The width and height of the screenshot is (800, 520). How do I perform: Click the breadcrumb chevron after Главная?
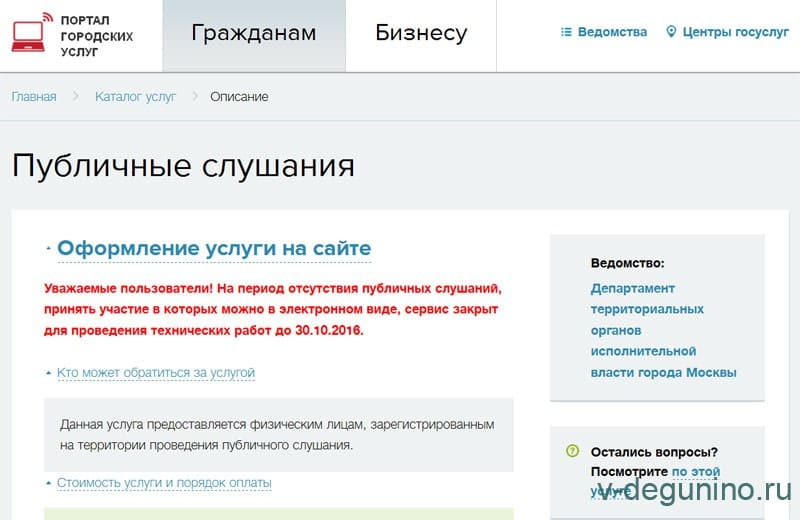click(76, 97)
